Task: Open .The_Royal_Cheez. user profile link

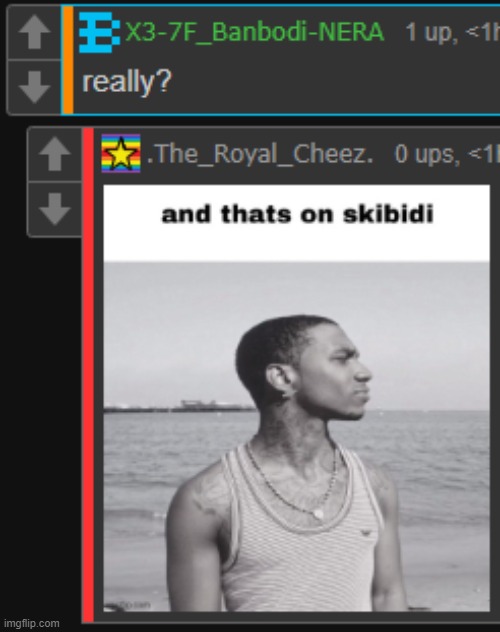Action: [260, 154]
